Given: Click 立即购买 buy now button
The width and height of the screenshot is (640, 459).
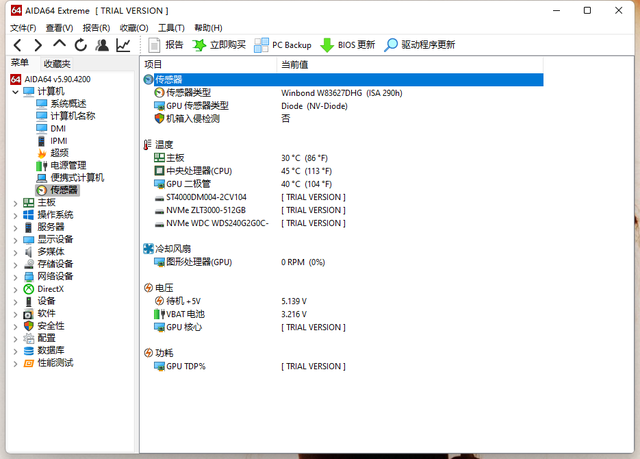Looking at the screenshot, I should pyautogui.click(x=219, y=45).
